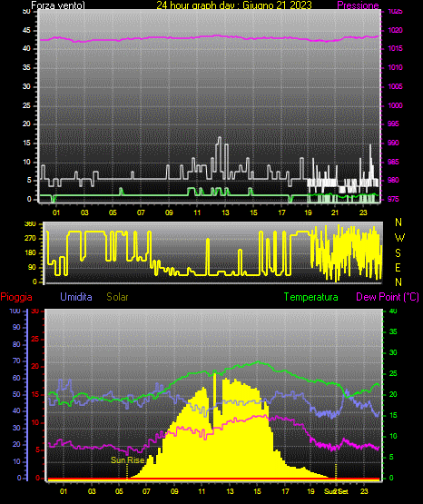Click hour 23 on bottom graph axis
Screen dimensions: 423x504
tap(364, 491)
